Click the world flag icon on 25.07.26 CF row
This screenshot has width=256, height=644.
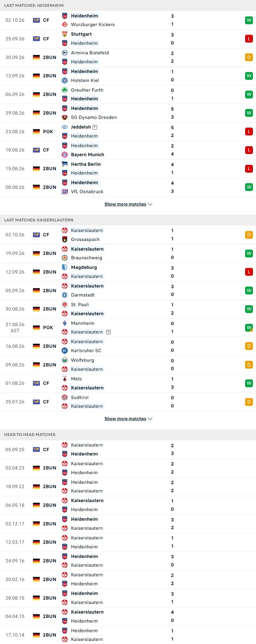(37, 402)
